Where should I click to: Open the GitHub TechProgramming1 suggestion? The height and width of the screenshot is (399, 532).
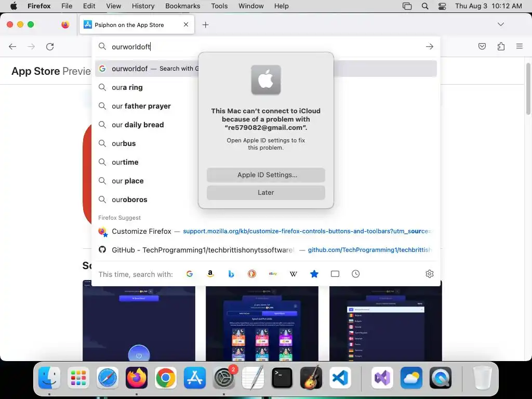[x=265, y=250]
